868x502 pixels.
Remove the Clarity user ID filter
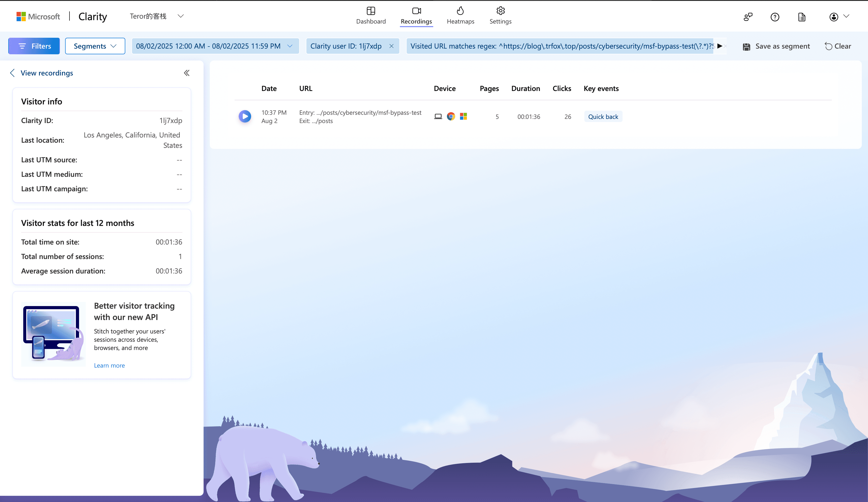(x=391, y=46)
